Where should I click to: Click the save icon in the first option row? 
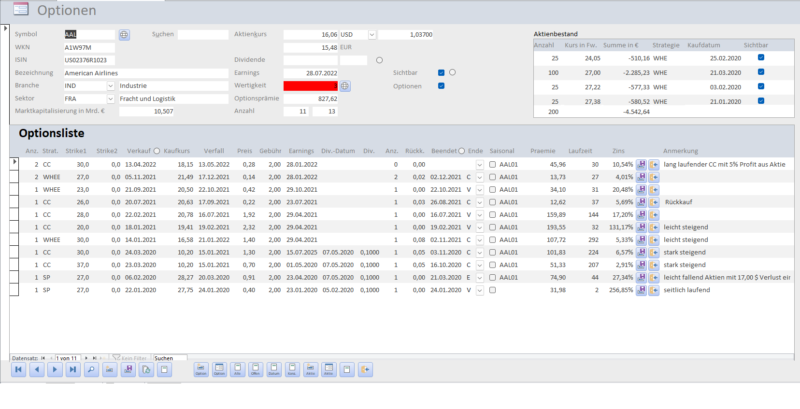click(641, 163)
